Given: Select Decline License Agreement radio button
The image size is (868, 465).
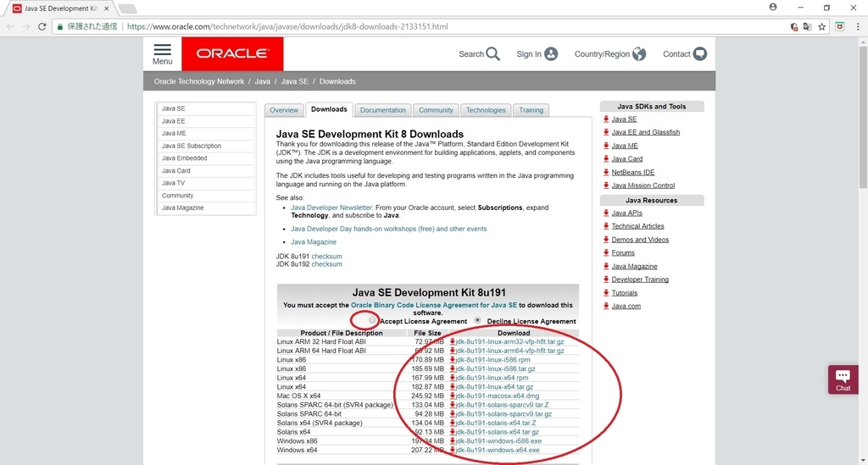Looking at the screenshot, I should [x=477, y=320].
